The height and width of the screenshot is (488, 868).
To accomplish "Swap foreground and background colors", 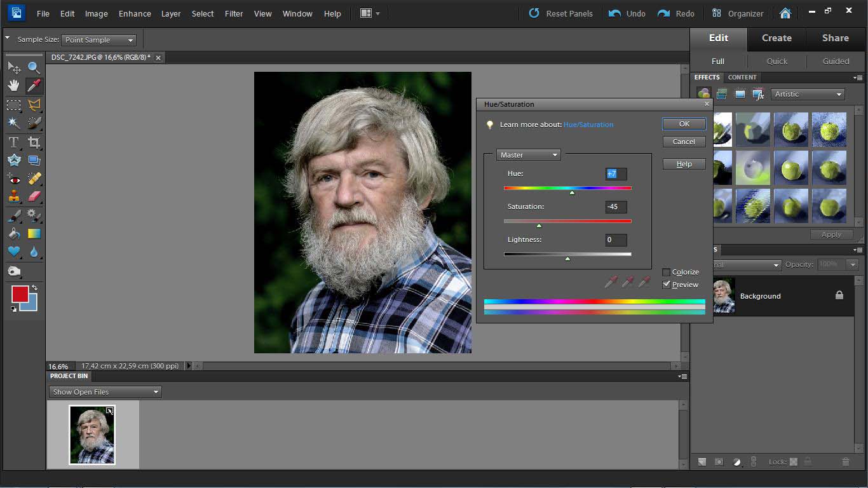I will tap(34, 288).
